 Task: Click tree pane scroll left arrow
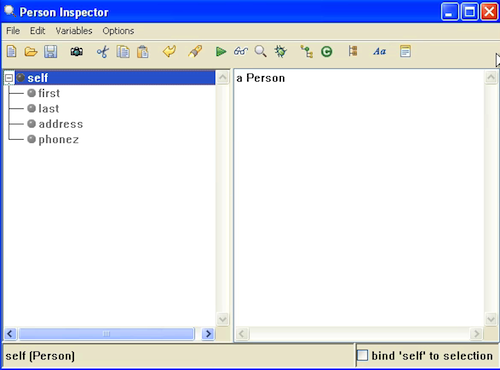[10, 334]
